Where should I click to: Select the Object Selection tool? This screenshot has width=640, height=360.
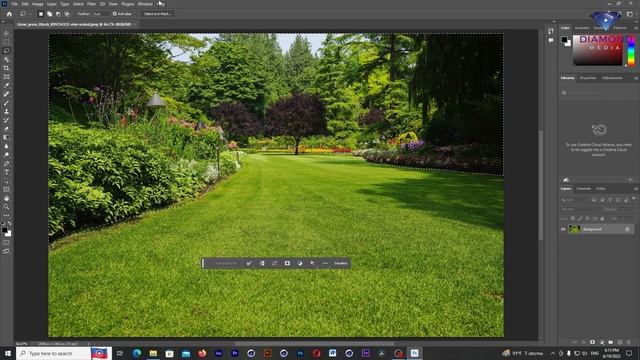(x=6, y=59)
